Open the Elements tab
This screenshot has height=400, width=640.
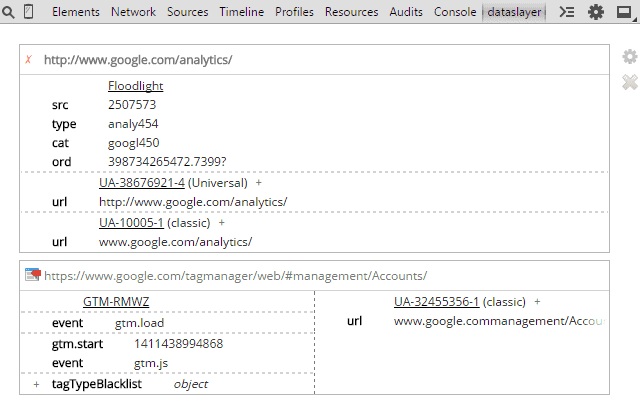coord(76,12)
